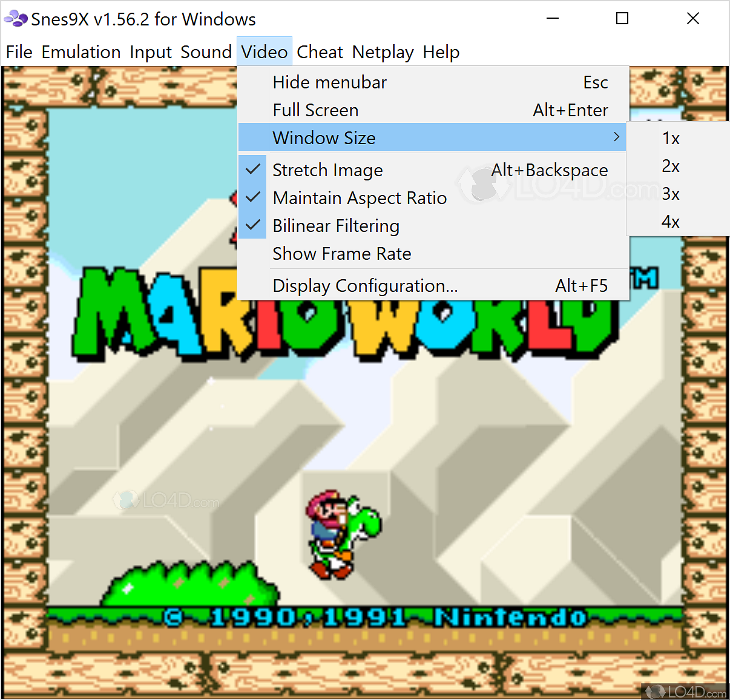730x700 pixels.
Task: Open the File menu
Action: 19,52
